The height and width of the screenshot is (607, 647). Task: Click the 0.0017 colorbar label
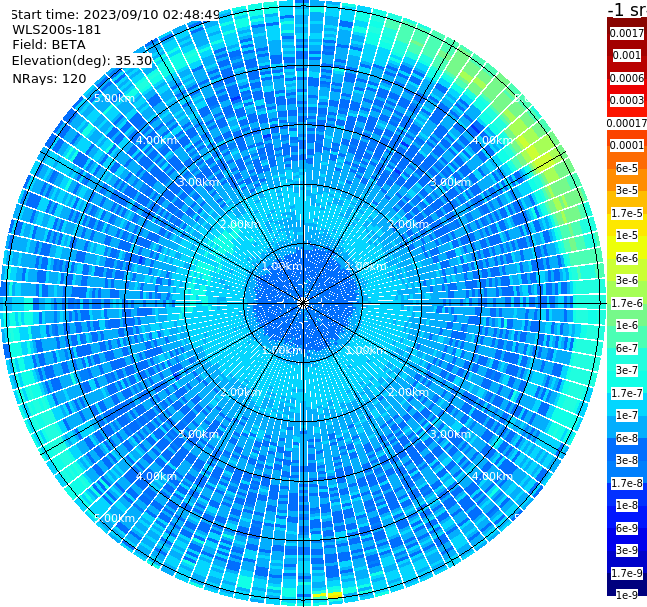[x=627, y=33]
